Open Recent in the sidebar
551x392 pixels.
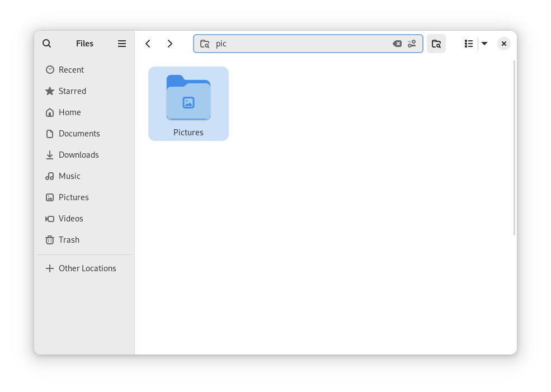click(x=71, y=70)
